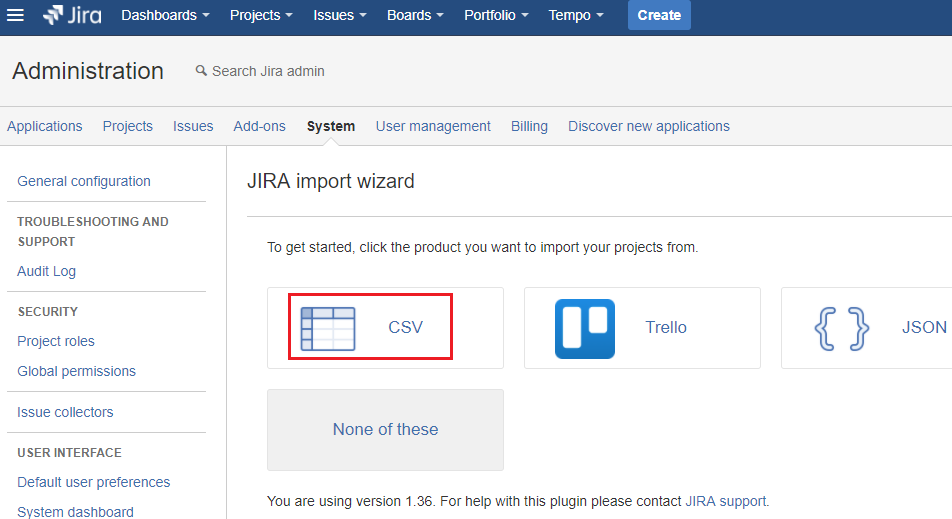The width and height of the screenshot is (952, 519).
Task: Open System dashboard link
Action: [75, 512]
